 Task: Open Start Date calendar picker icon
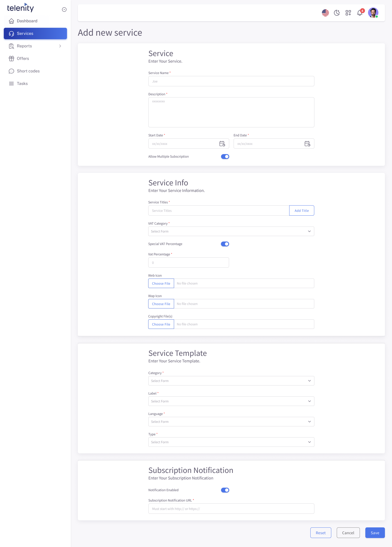(x=222, y=144)
